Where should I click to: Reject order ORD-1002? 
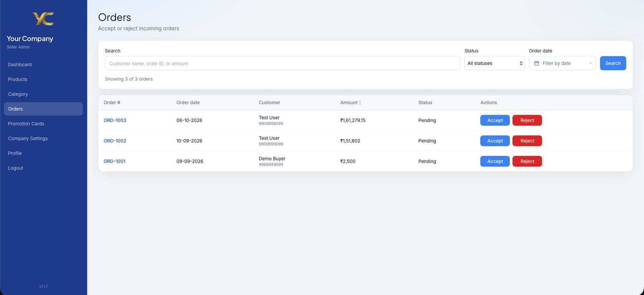[527, 141]
